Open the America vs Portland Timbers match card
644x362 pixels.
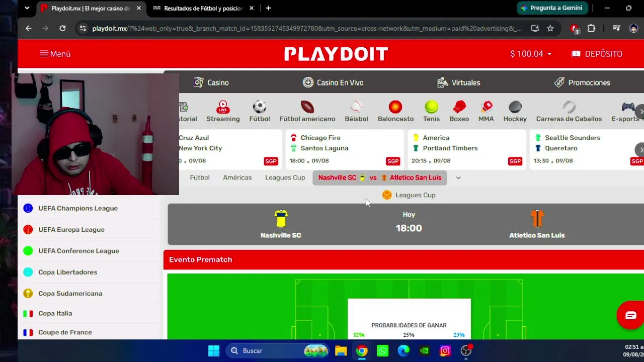point(467,149)
